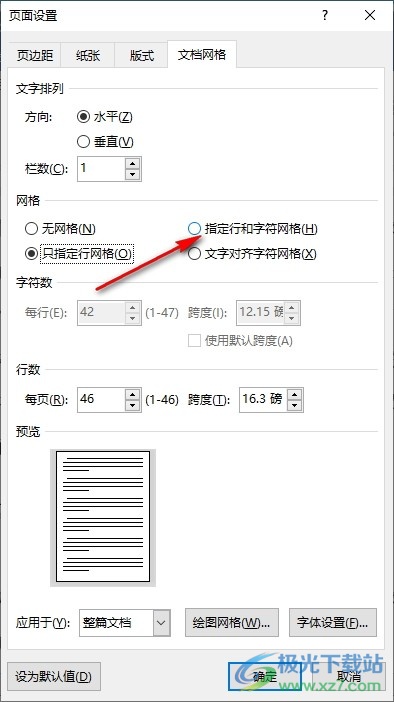Select 指定行和字符网格 radio button
The image size is (394, 702).
[x=253, y=229]
